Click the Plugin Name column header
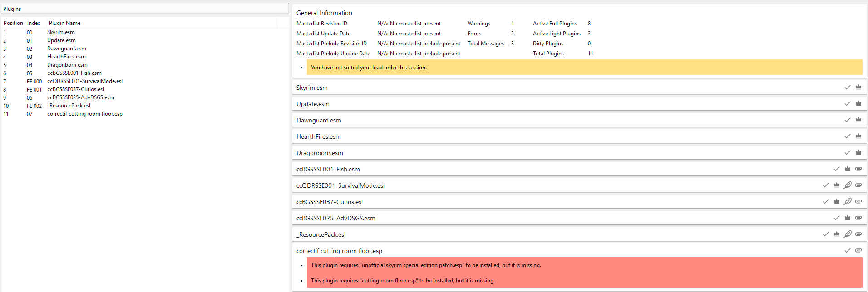 point(64,23)
